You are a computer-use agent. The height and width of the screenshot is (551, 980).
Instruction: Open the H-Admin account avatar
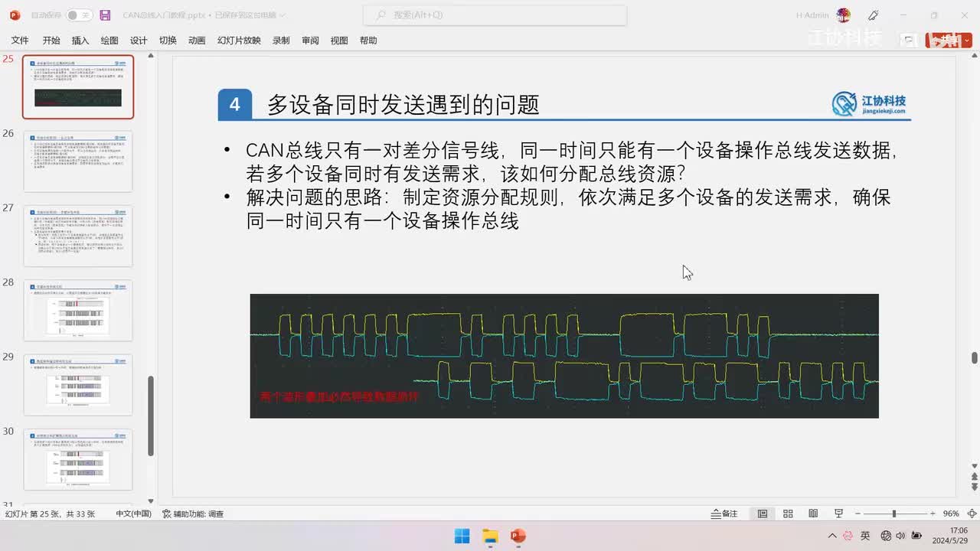(844, 15)
